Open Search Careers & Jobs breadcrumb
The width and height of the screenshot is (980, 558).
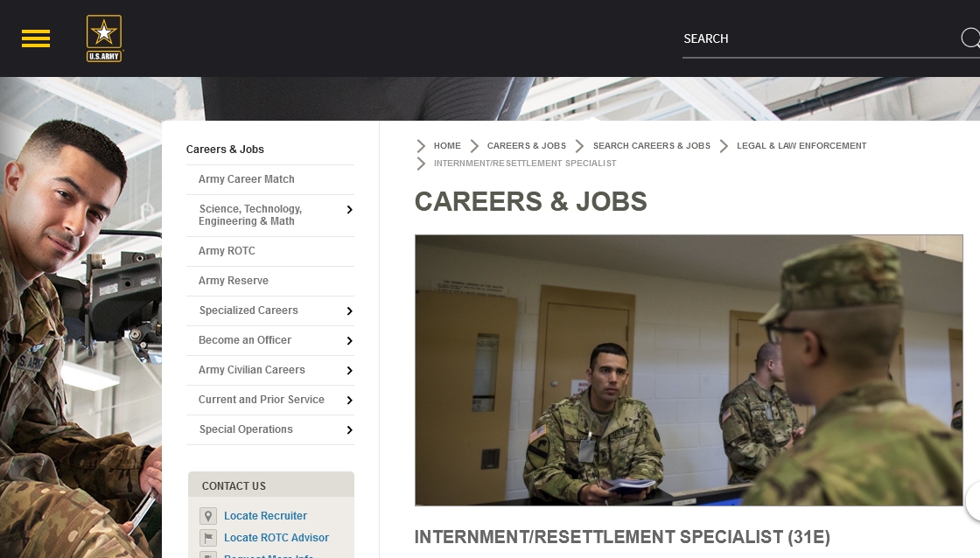[651, 145]
